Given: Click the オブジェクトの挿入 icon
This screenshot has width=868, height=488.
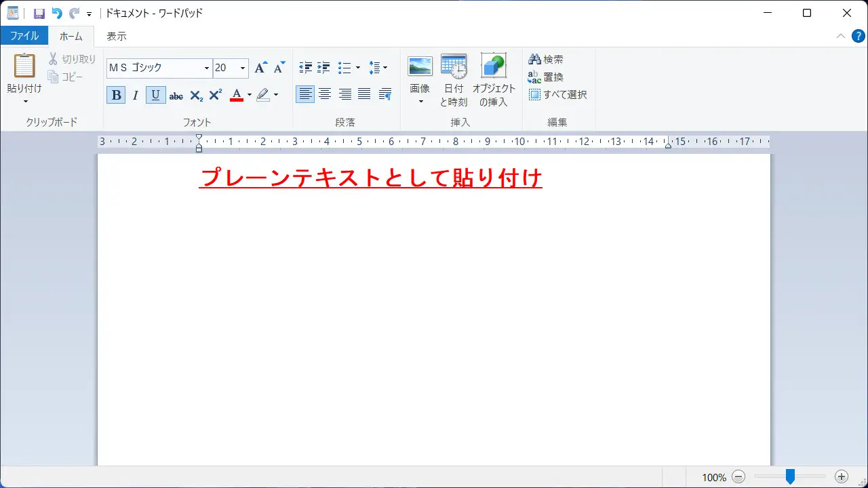Looking at the screenshot, I should coord(494,66).
